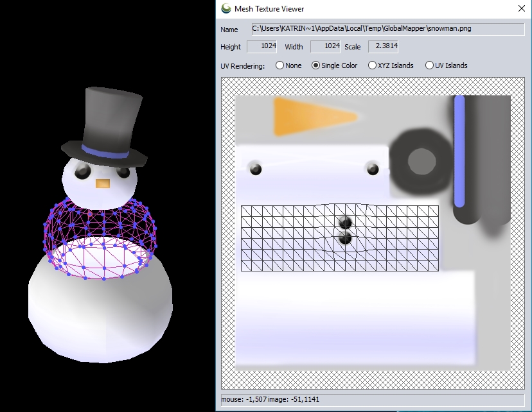Click the right eye dot in texture image
Viewport: 532px width, 412px height.
(x=372, y=169)
